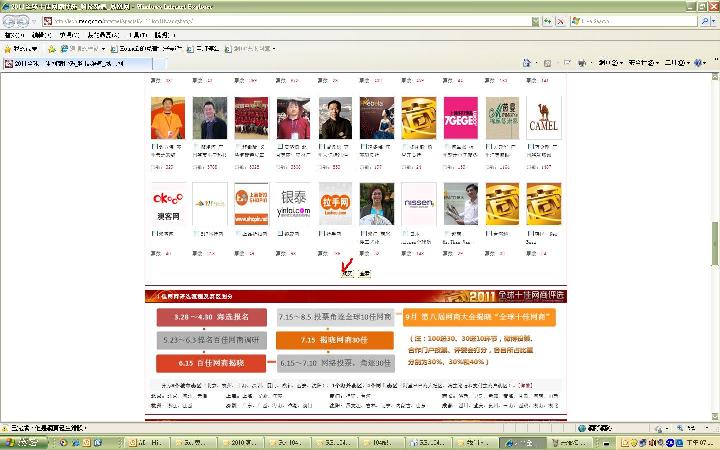720x450 pixels.
Task: Click the scrollbar down arrow
Action: pyautogui.click(x=715, y=416)
